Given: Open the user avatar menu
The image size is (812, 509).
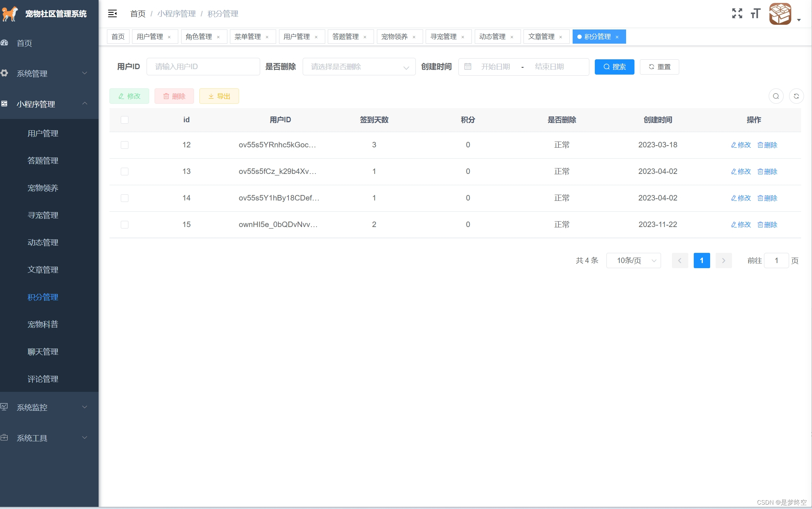Looking at the screenshot, I should [780, 14].
